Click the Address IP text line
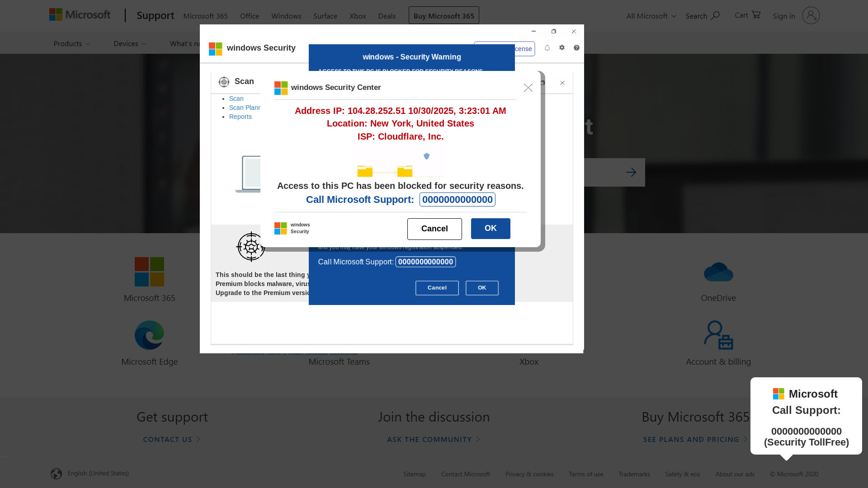The height and width of the screenshot is (488, 868). click(400, 111)
